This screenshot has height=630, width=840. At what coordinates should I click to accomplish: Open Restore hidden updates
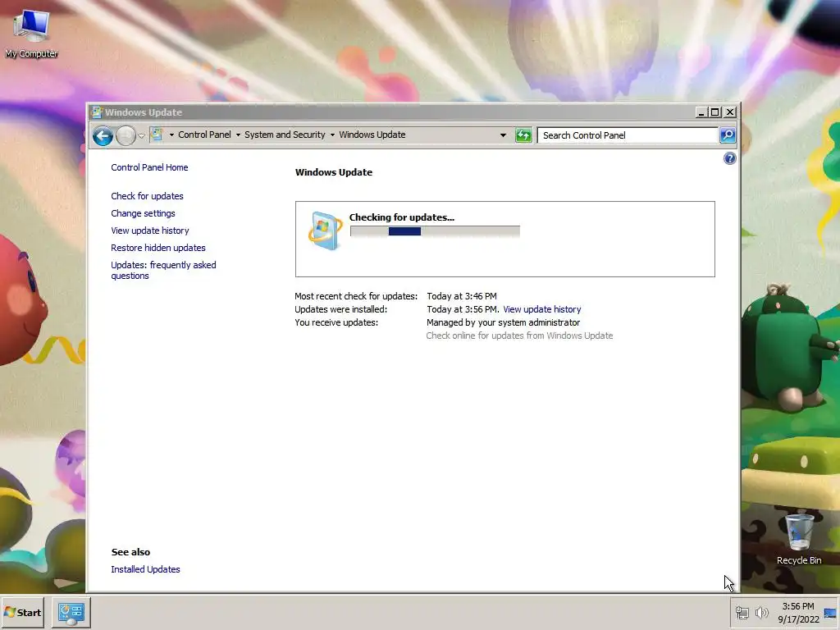click(158, 248)
